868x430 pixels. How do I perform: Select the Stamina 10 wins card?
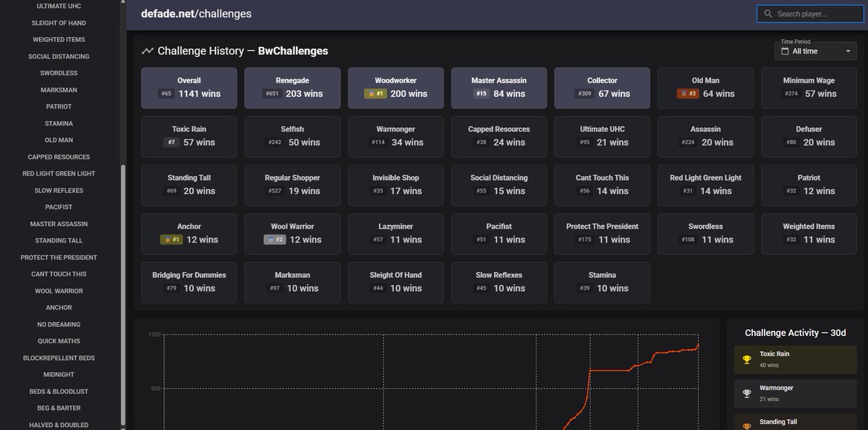point(603,282)
